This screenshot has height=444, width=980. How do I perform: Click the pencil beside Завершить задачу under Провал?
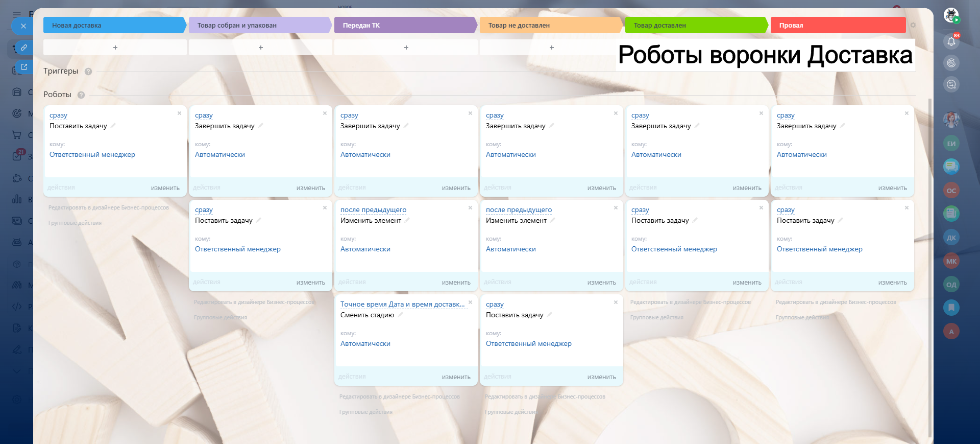843,126
